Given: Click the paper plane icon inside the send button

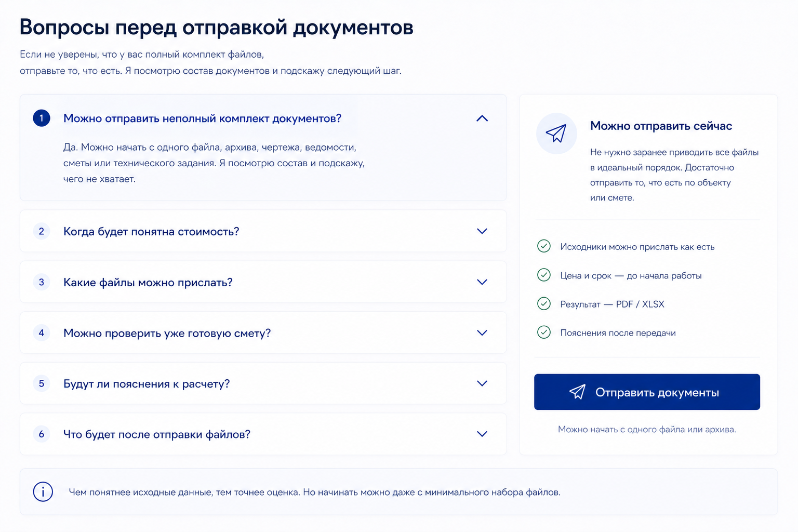Looking at the screenshot, I should [x=577, y=392].
